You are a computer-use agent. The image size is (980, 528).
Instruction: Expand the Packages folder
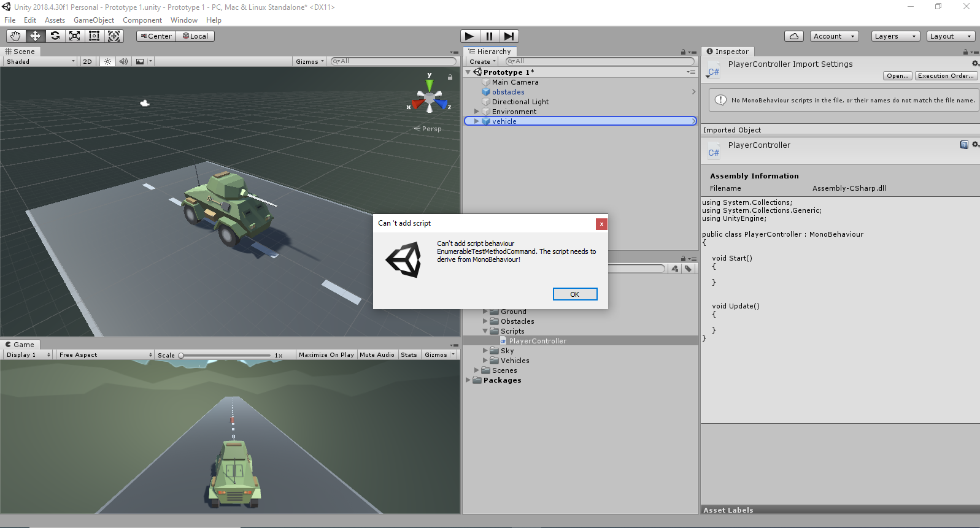click(468, 380)
